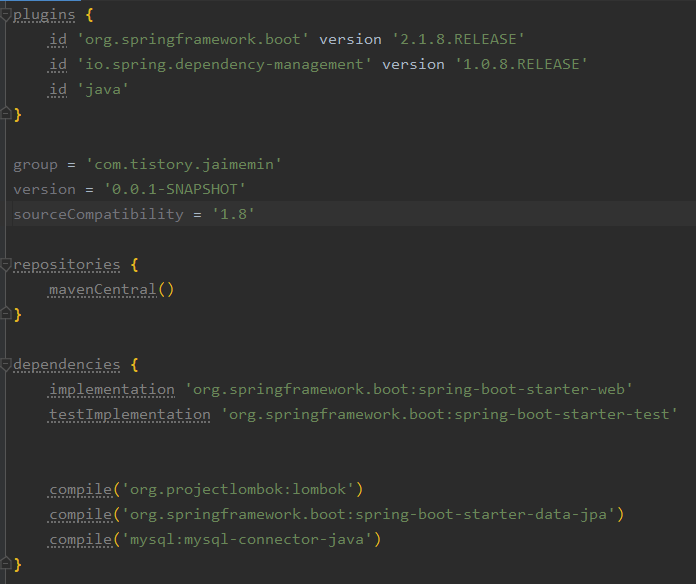This screenshot has width=696, height=584.
Task: Click the 'com.tistory.jaimemin' group value
Action: [184, 165]
